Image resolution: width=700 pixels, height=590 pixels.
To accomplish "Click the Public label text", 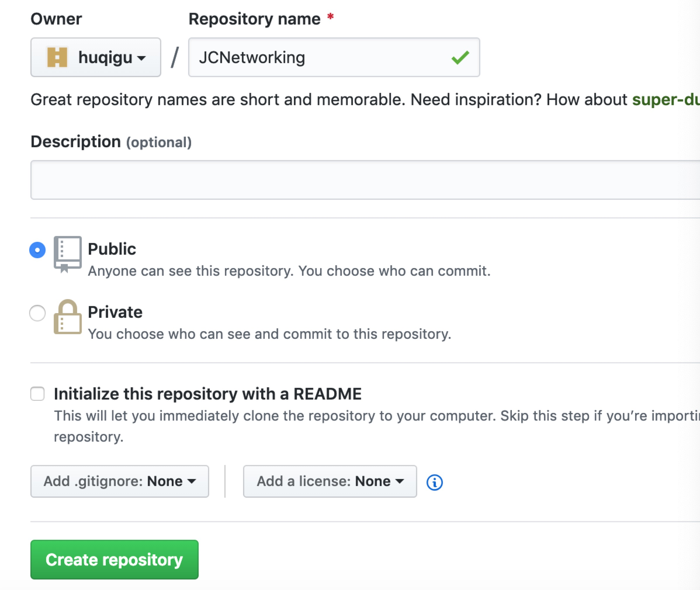I will coord(112,249).
